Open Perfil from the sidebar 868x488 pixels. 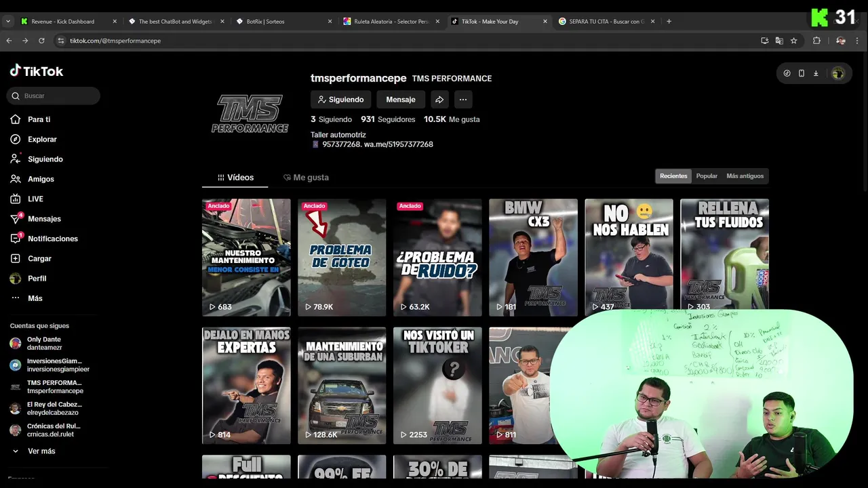pos(28,279)
